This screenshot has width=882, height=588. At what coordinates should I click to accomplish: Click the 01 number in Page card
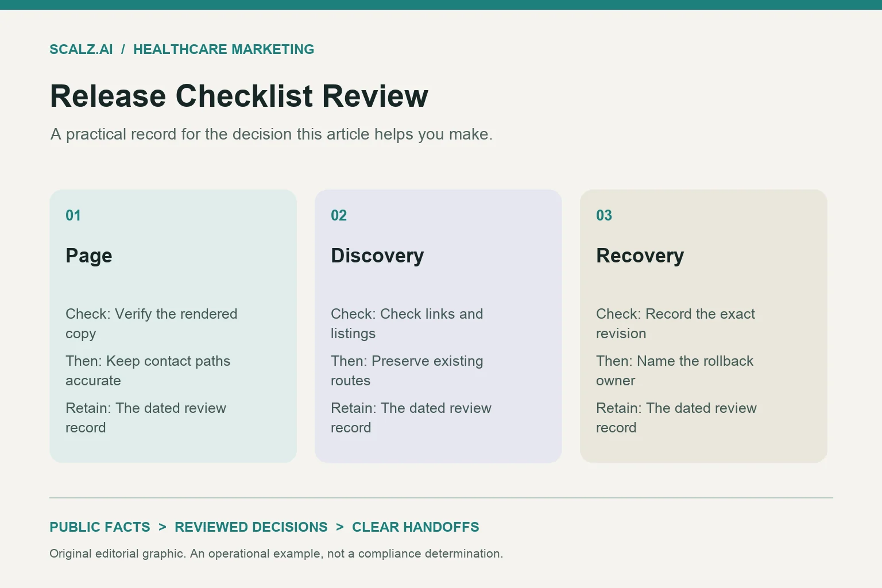(73, 215)
